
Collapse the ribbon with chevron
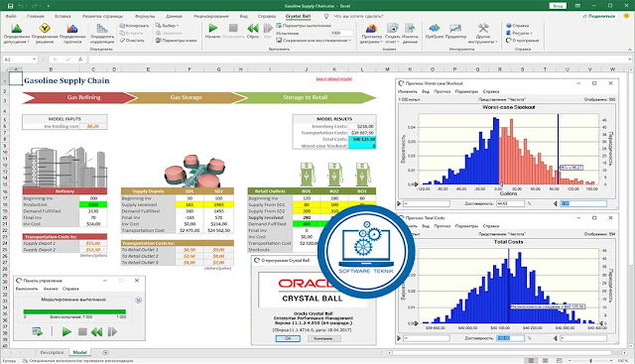pos(630,50)
